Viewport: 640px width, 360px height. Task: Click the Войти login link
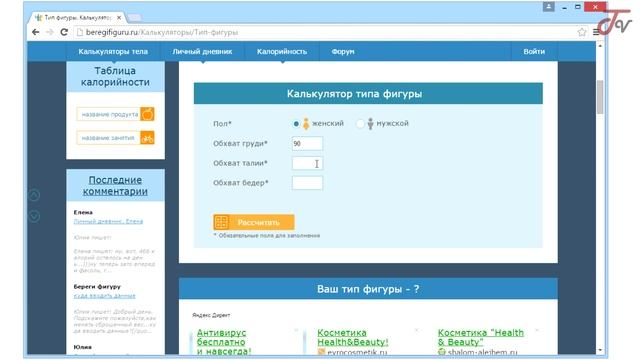point(534,51)
